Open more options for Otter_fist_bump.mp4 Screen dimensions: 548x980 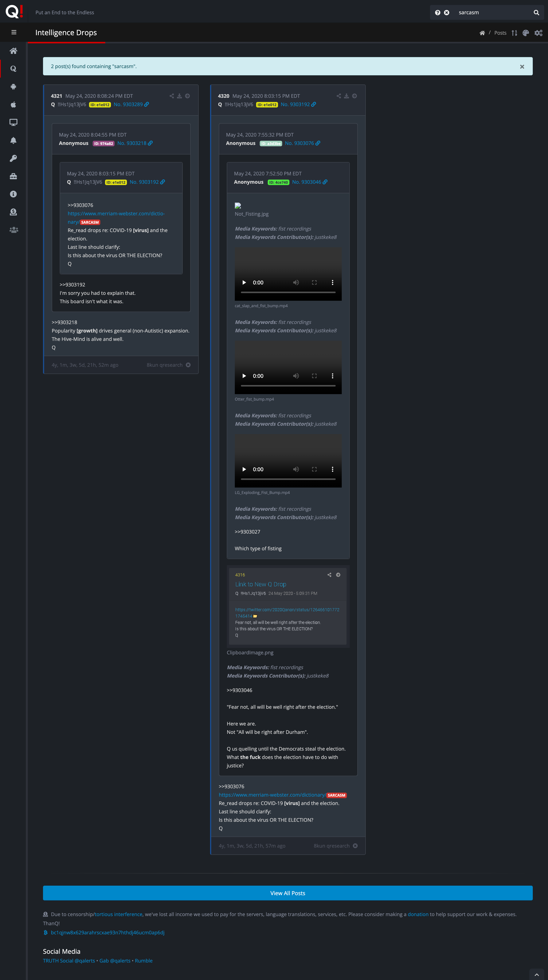pyautogui.click(x=332, y=376)
